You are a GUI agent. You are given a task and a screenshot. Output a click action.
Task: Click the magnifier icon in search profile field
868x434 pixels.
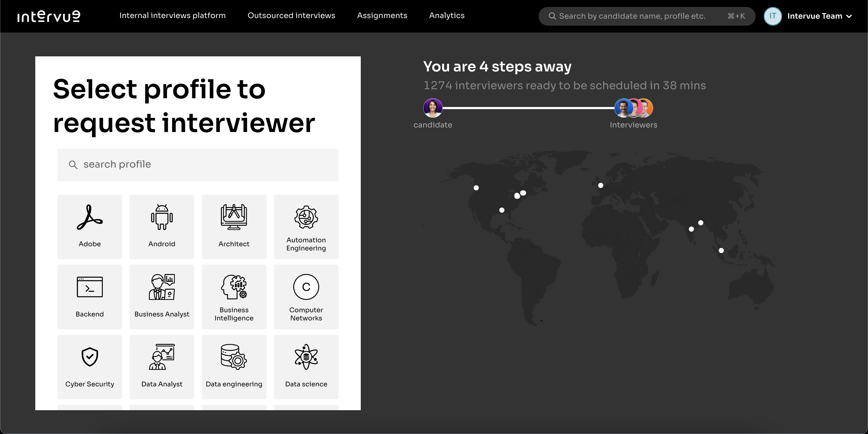(73, 165)
